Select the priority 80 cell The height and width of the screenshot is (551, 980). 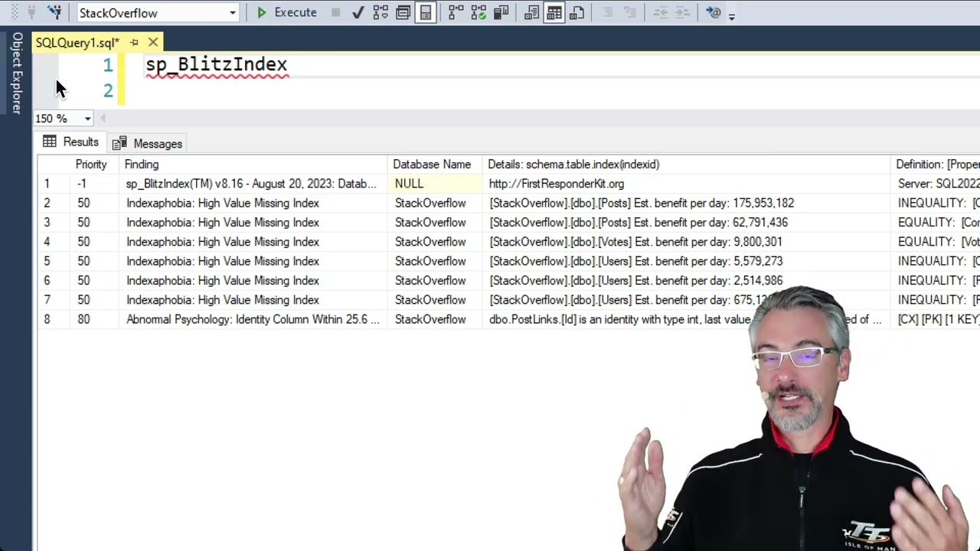point(95,319)
